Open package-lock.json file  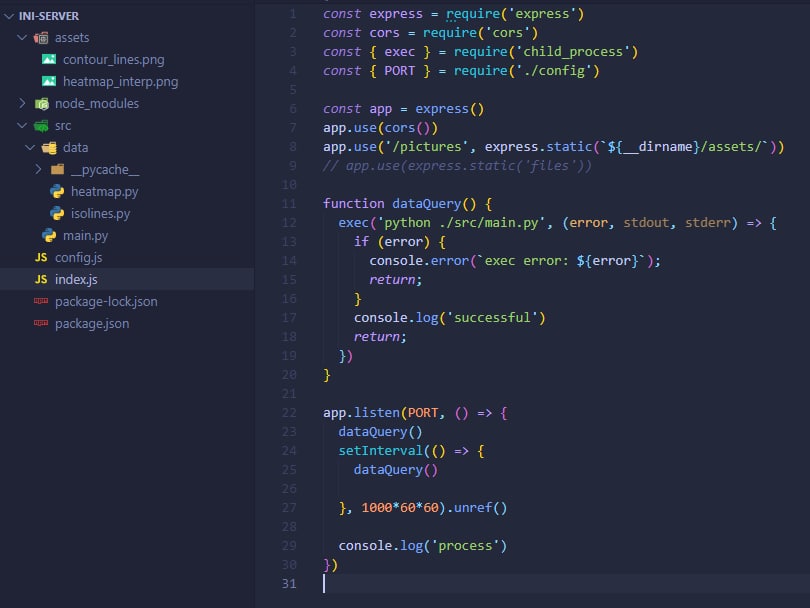tap(106, 302)
